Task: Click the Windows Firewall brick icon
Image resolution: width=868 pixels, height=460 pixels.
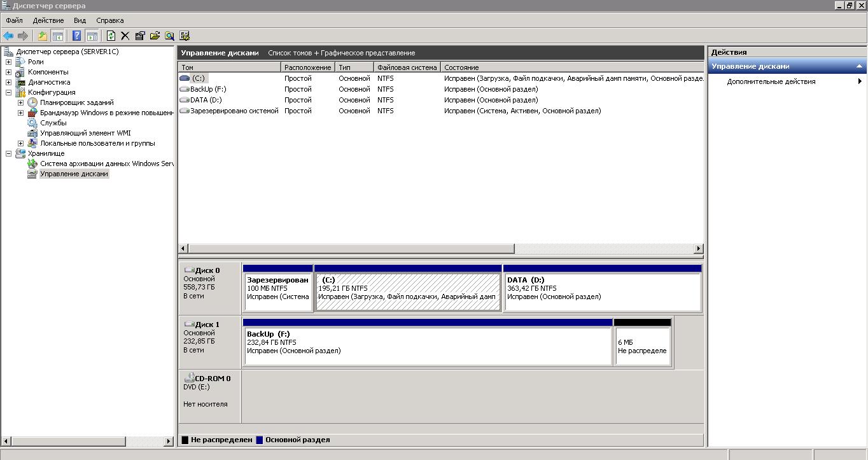Action: click(32, 113)
